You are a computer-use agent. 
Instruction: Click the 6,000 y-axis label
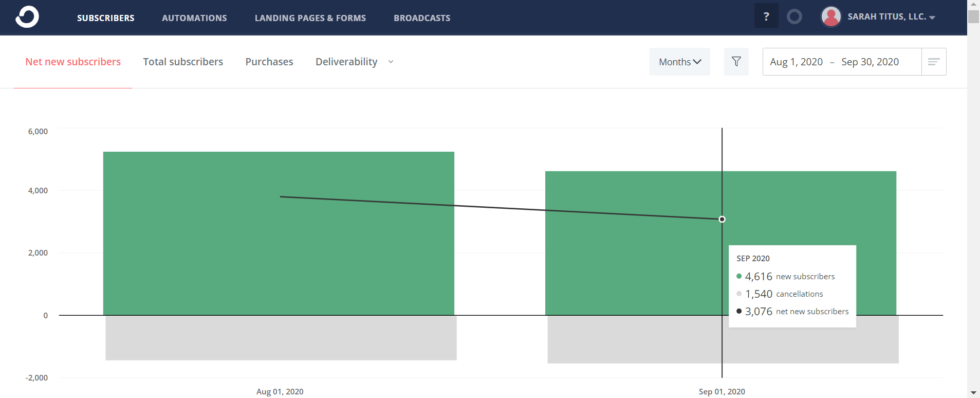38,132
